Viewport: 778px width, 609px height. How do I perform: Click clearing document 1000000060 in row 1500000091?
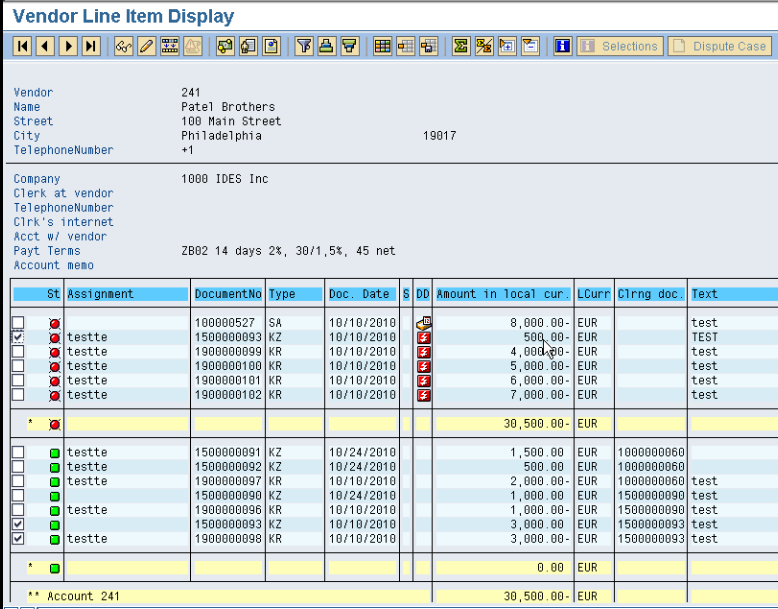coord(650,453)
